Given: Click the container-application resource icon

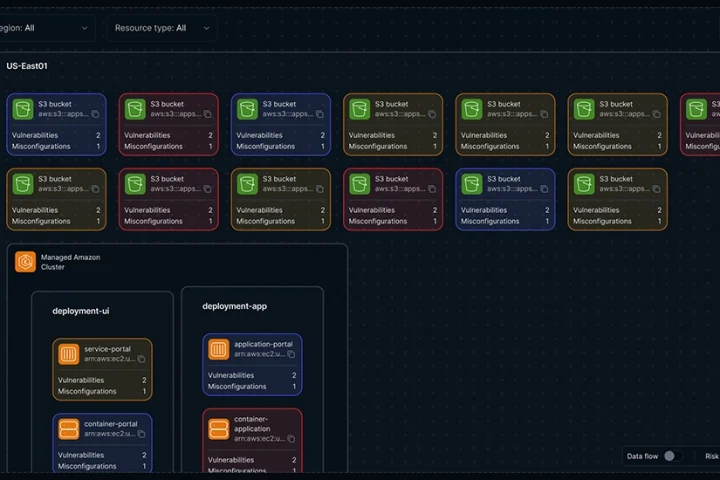Looking at the screenshot, I should click(218, 428).
